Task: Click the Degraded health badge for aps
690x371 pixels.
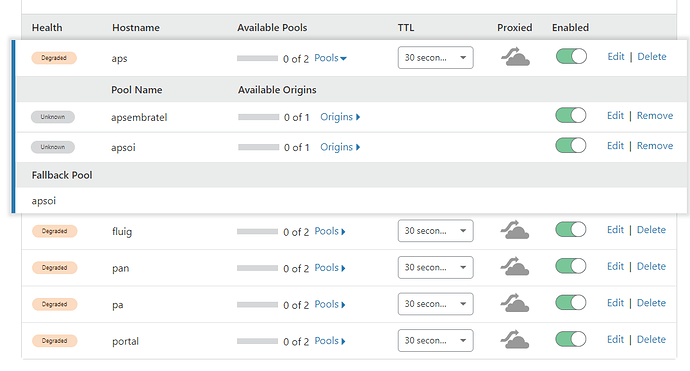Action: [x=54, y=58]
